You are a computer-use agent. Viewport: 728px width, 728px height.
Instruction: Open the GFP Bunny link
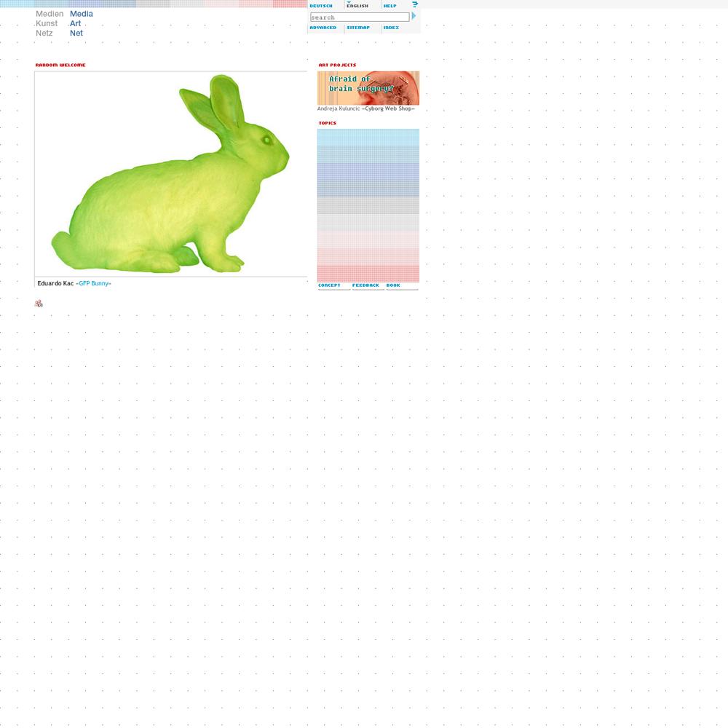(x=95, y=283)
